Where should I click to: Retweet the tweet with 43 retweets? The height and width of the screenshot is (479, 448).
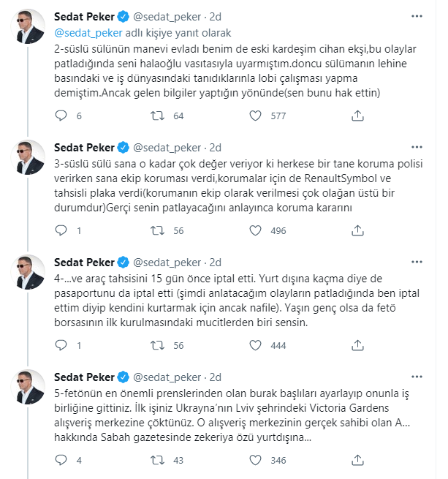[x=156, y=461]
